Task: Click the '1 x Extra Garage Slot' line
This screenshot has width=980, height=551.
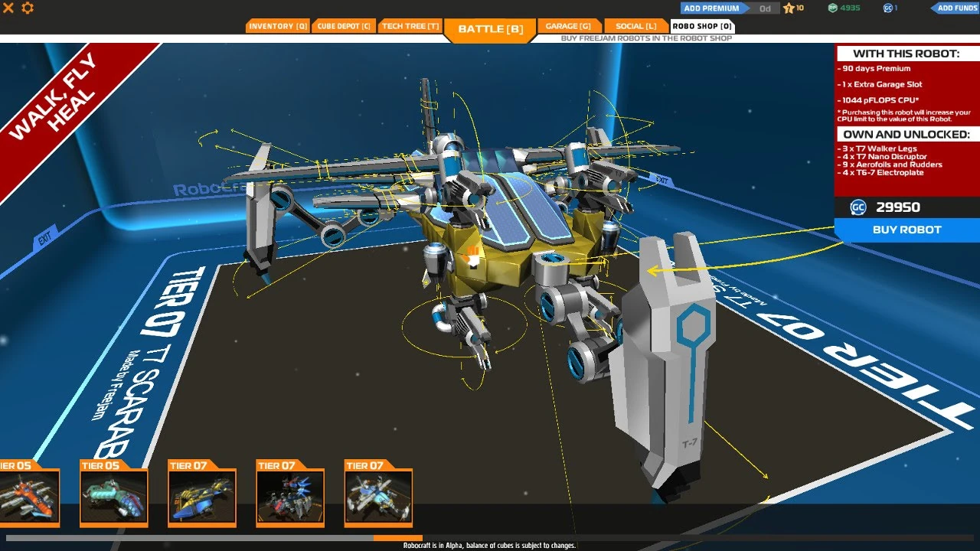Action: (x=880, y=85)
